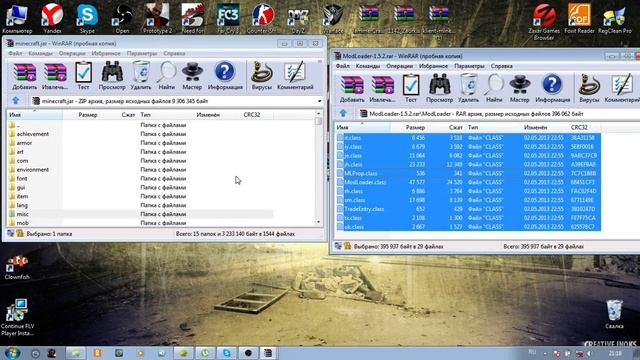Select the environment folder
The image size is (640, 360).
pos(32,169)
